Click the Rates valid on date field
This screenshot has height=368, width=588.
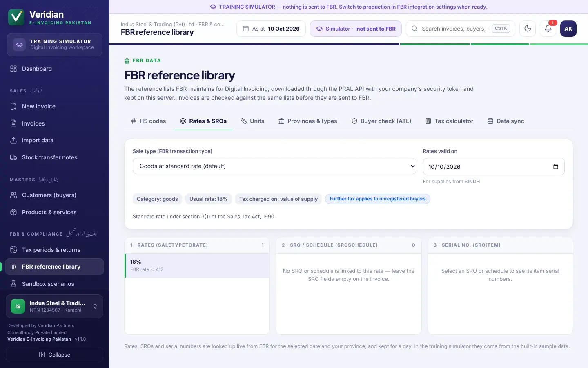pos(494,167)
